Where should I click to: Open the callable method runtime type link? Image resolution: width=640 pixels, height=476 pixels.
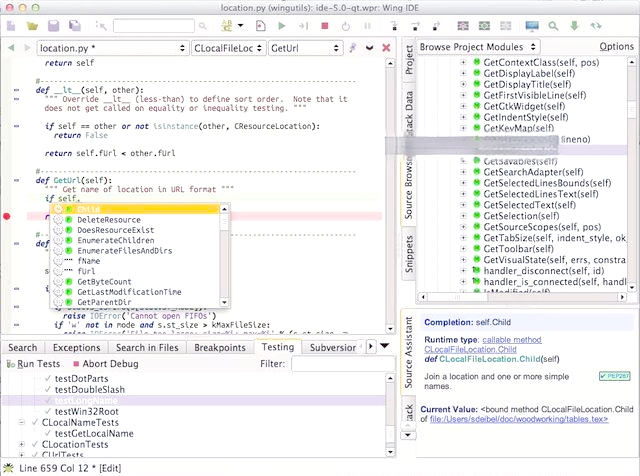[512, 340]
